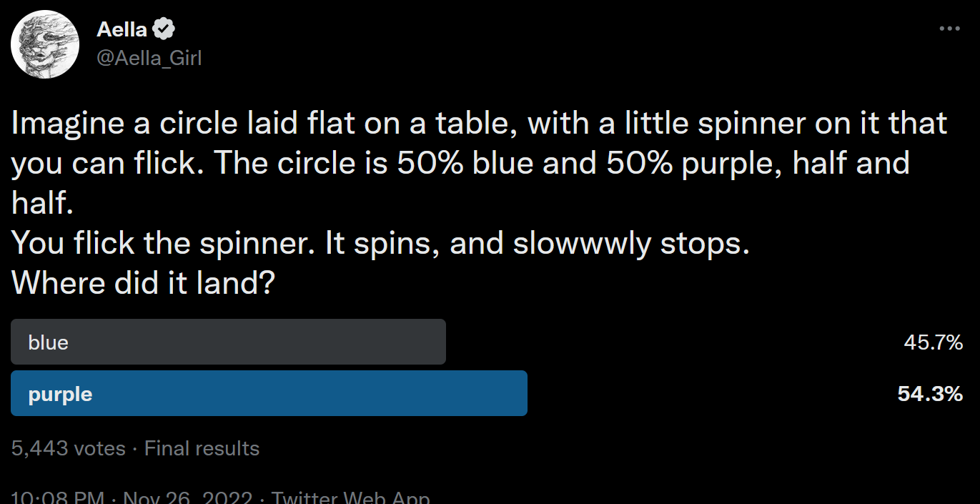The width and height of the screenshot is (980, 504).
Task: Click the standalone word half. in tweet
Action: 43,204
